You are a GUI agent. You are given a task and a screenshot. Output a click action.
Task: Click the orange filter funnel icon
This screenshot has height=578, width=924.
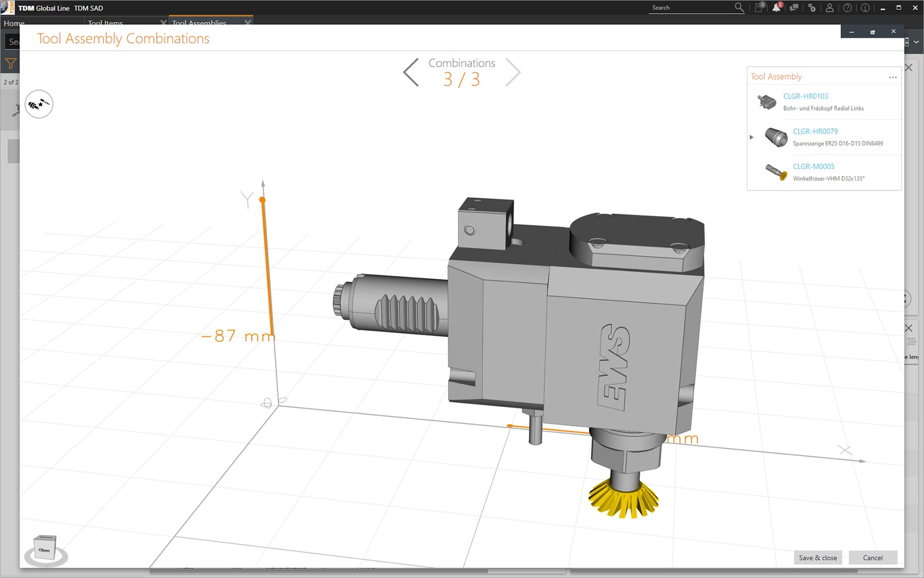[x=10, y=63]
